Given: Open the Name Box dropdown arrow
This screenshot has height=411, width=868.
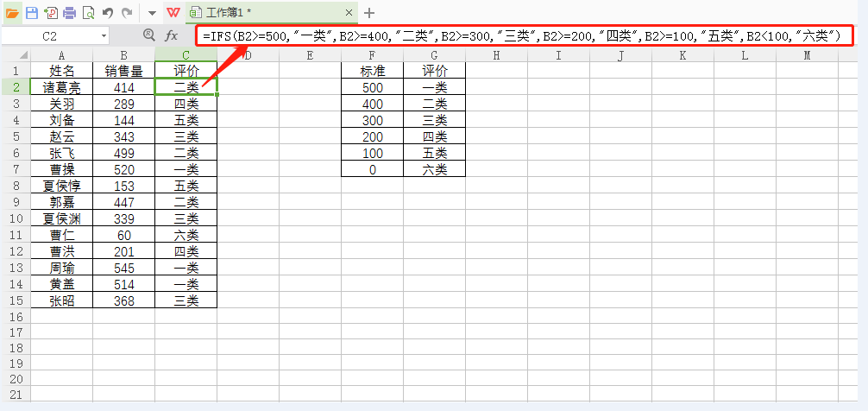Looking at the screenshot, I should coord(104,36).
